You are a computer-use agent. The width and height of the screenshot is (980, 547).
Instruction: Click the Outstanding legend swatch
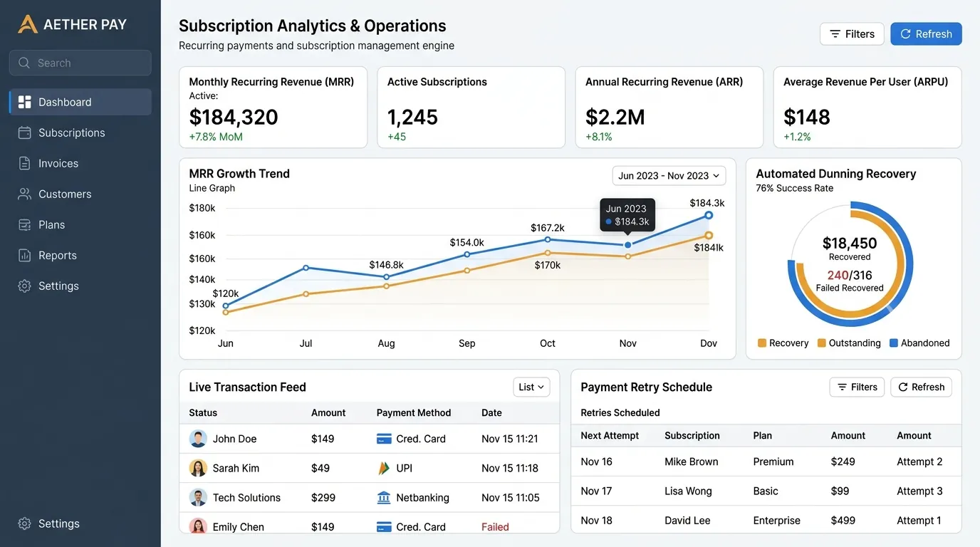pyautogui.click(x=822, y=343)
